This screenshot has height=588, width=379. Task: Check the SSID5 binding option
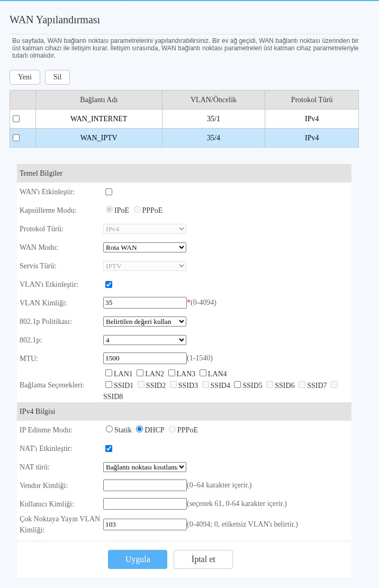click(237, 384)
